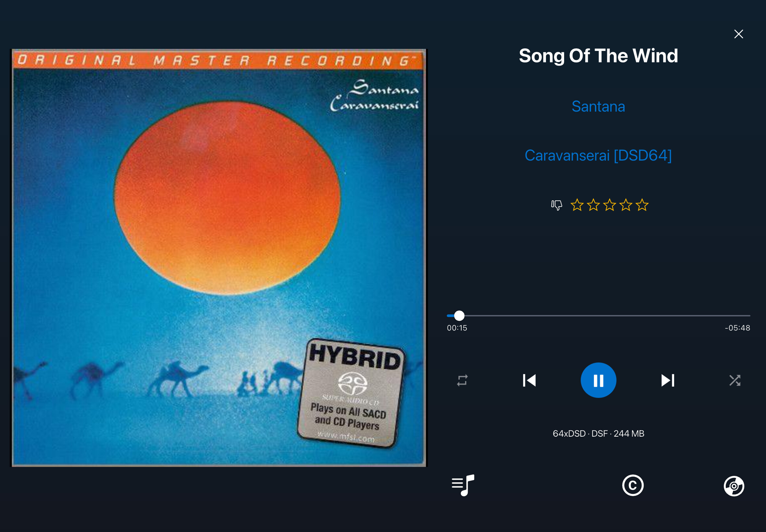Open the Santana artist link
This screenshot has width=766, height=532.
598,106
